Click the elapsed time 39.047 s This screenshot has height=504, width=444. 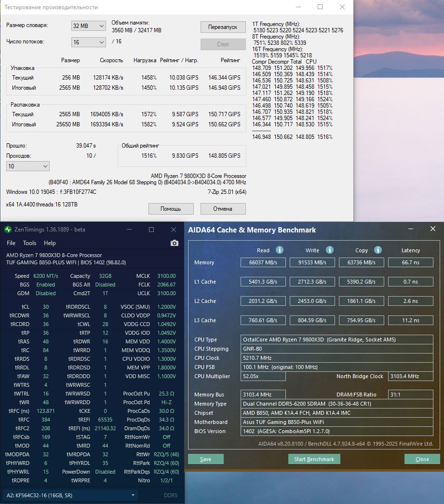pos(86,146)
